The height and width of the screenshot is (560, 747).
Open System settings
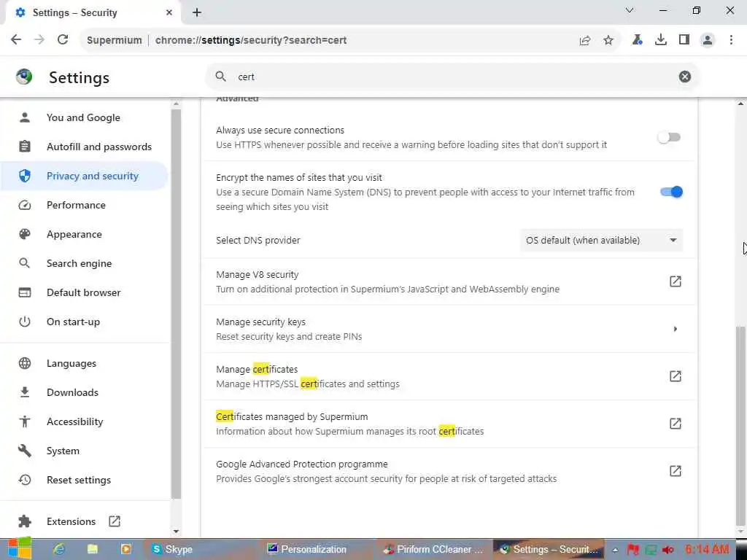pos(84,451)
